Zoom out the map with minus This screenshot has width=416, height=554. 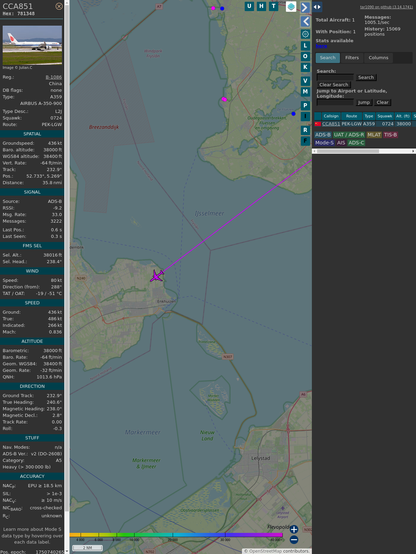[294, 540]
